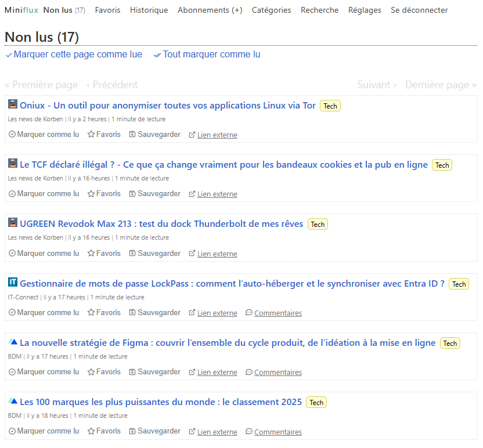The height and width of the screenshot is (448, 483).
Task: Open the IT-Connect feed name link
Action: tap(23, 297)
